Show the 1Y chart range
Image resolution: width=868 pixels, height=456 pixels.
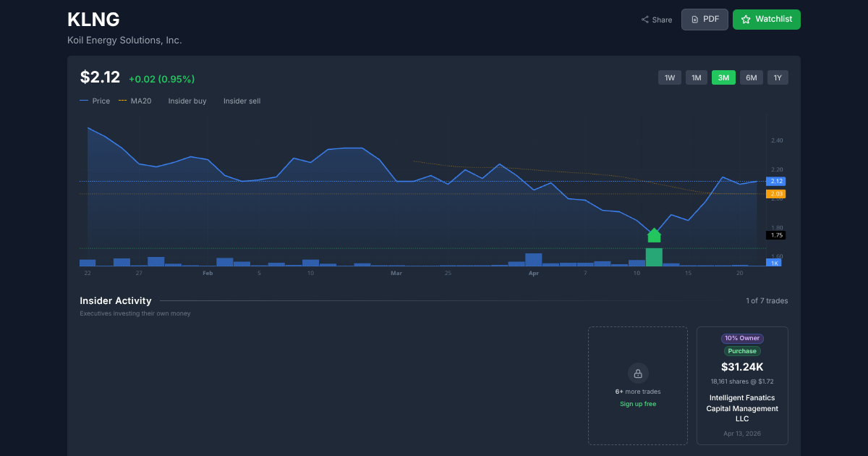(778, 77)
